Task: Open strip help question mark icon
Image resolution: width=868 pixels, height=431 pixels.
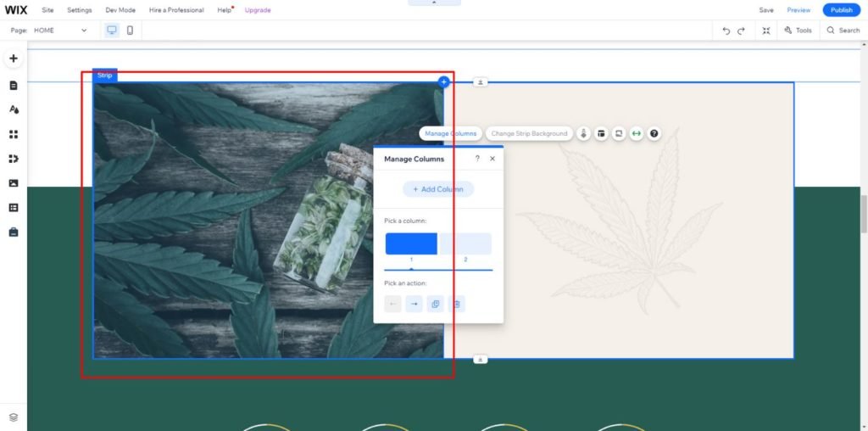Action: [654, 133]
